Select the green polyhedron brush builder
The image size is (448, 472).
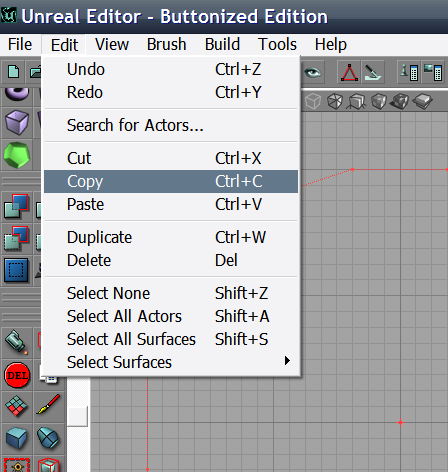17,155
